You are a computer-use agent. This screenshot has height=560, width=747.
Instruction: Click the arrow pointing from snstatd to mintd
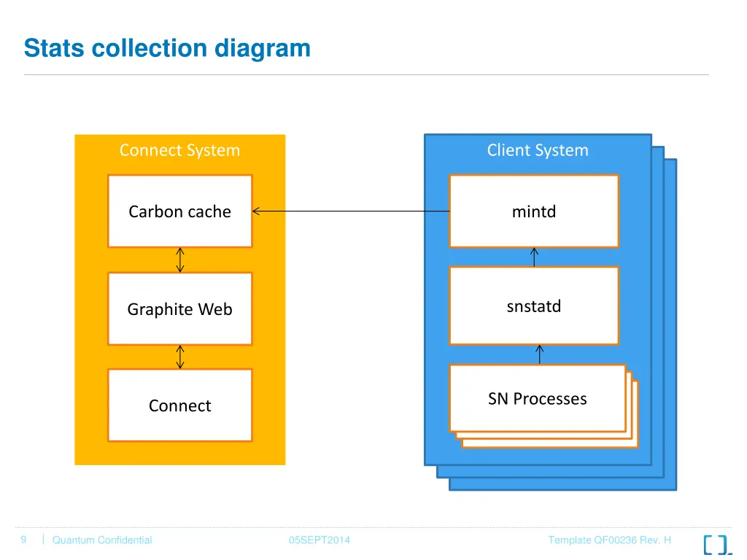point(534,257)
